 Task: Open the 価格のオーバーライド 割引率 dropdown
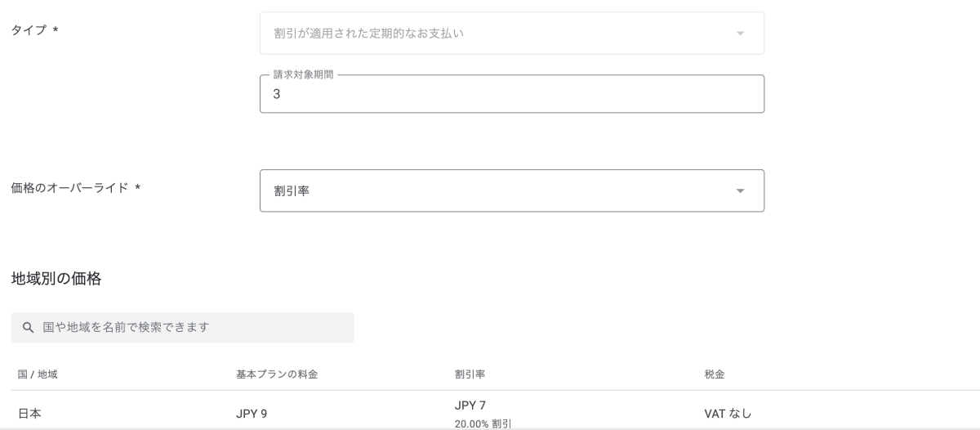tap(512, 190)
